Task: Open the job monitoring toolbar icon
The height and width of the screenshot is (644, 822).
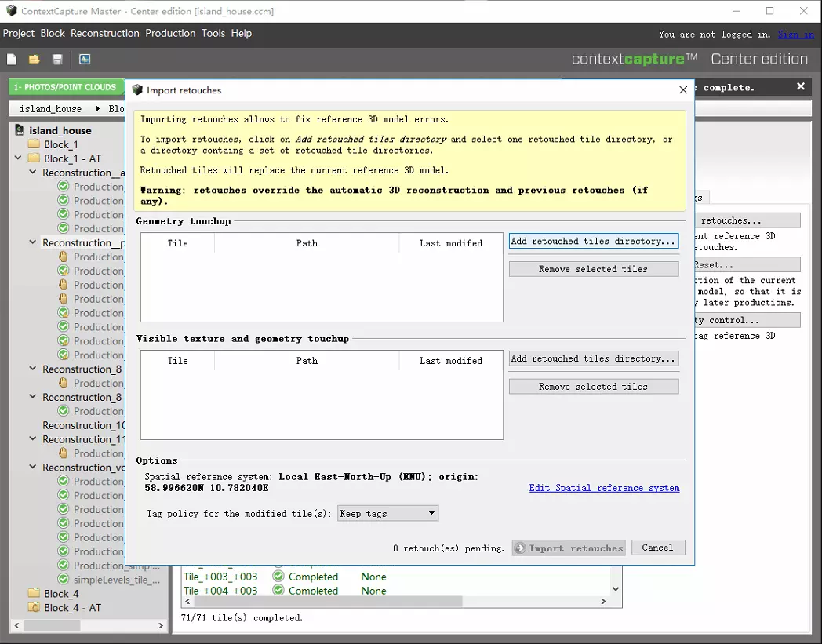Action: 85,60
